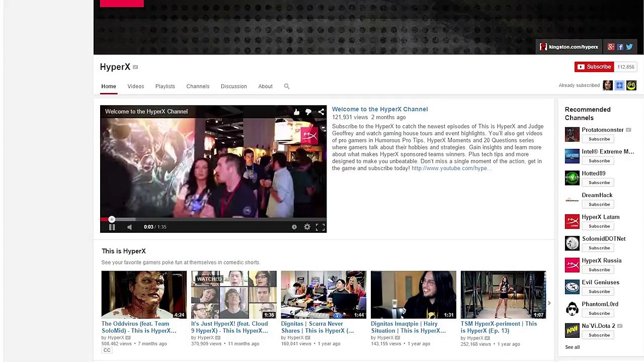
Task: Open the This is HyperX section heading
Action: pos(124,251)
